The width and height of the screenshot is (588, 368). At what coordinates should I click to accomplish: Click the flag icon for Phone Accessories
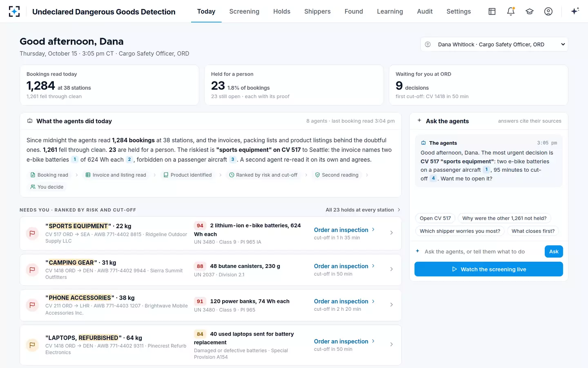[32, 305]
